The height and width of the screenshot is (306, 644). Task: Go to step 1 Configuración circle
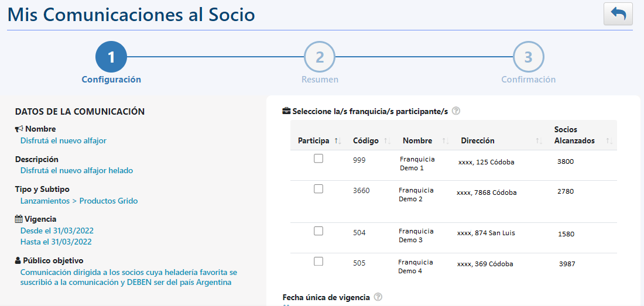[x=111, y=57]
